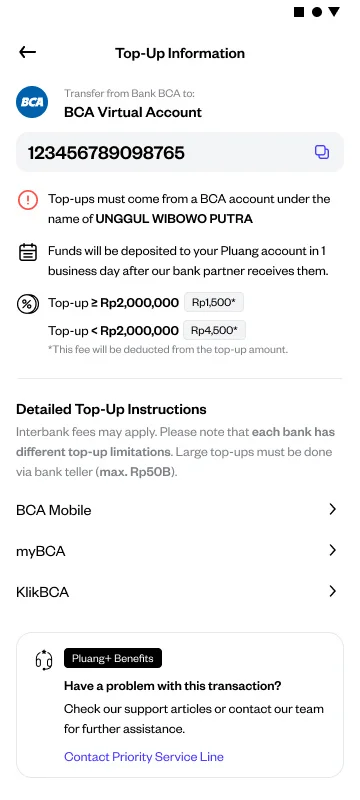Tap the round status bar icon
Viewport: 360px width, 800px height.
pos(317,12)
